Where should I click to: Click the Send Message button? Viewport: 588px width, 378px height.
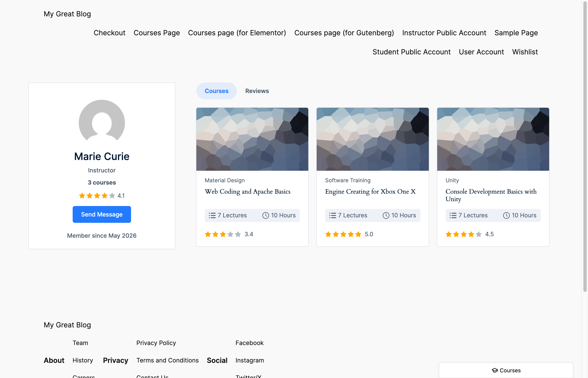pyautogui.click(x=102, y=215)
